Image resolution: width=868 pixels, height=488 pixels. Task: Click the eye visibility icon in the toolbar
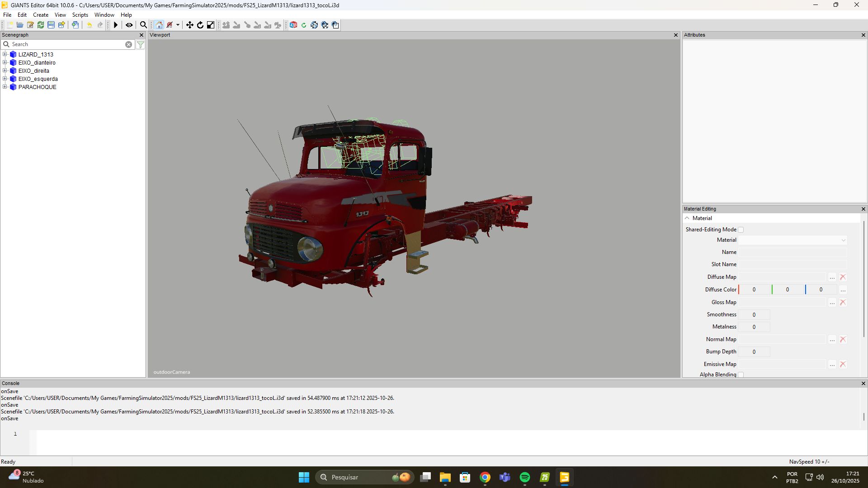[x=129, y=25]
